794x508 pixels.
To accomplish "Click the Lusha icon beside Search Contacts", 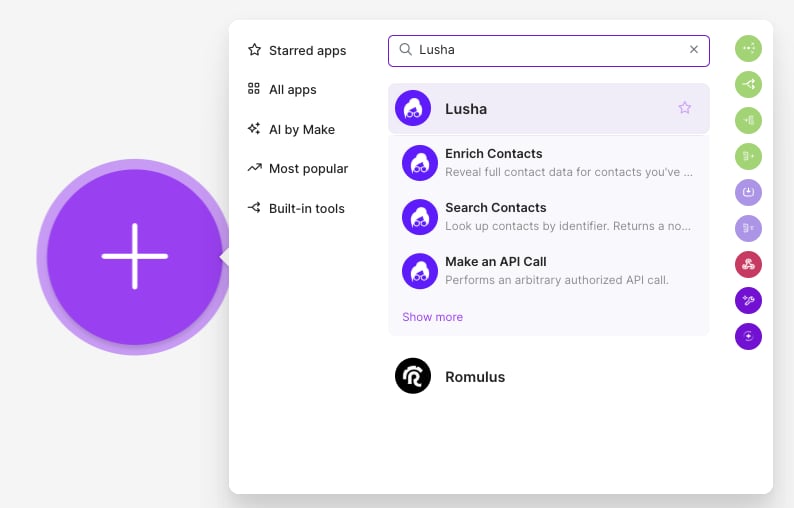I will 420,217.
